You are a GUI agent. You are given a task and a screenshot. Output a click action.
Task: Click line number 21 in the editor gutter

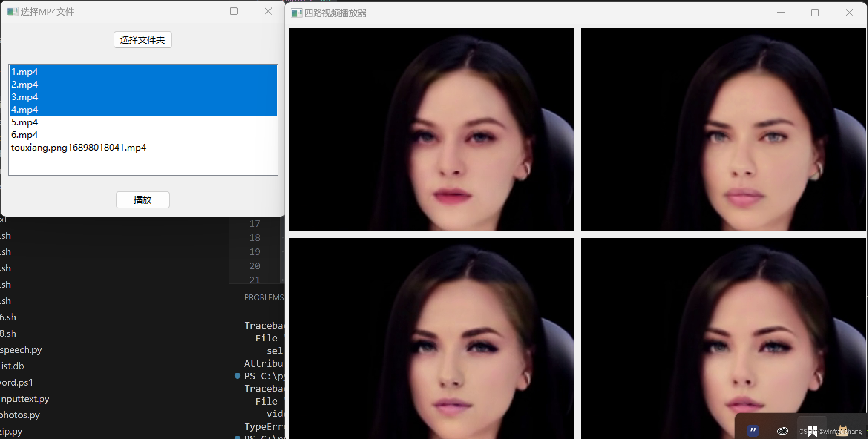click(255, 280)
